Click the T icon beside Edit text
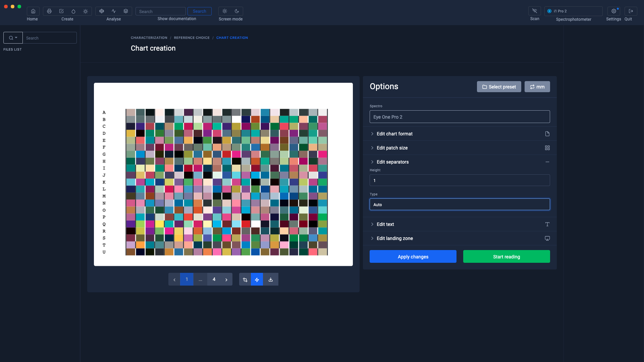644x362 pixels. (x=547, y=224)
